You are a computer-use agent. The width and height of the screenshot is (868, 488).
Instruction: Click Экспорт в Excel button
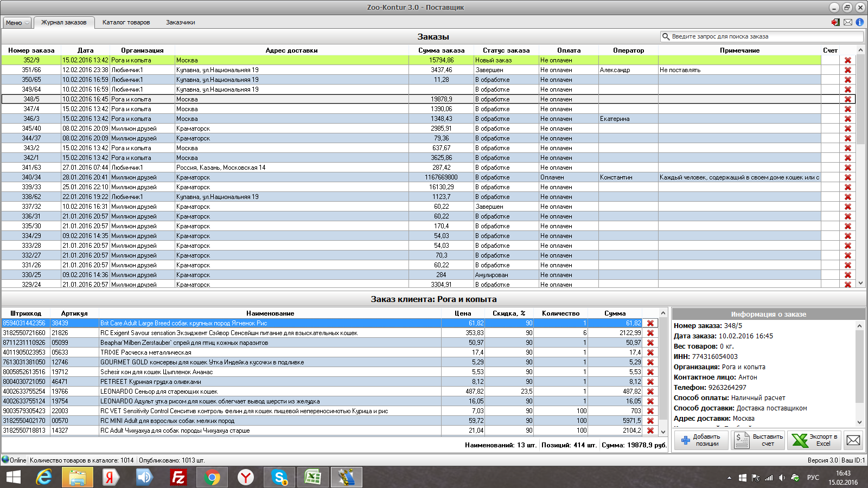[x=814, y=440]
